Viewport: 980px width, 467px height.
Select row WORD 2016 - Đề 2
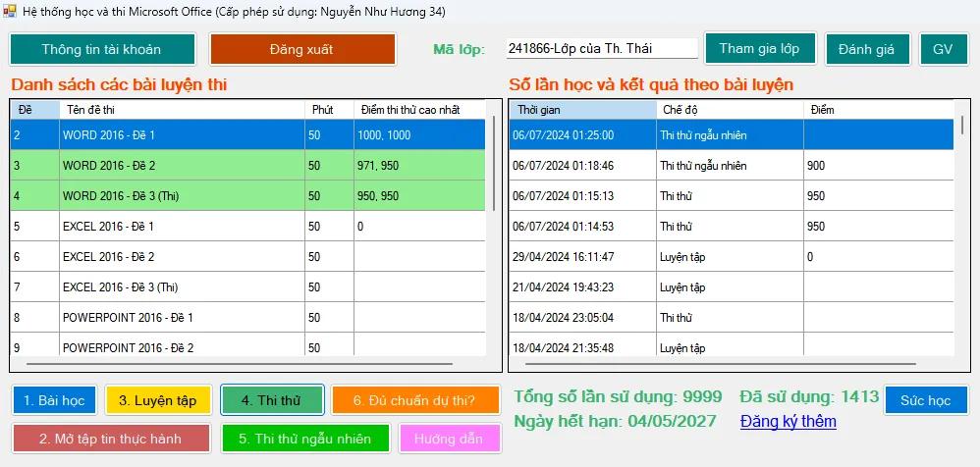pos(247,166)
